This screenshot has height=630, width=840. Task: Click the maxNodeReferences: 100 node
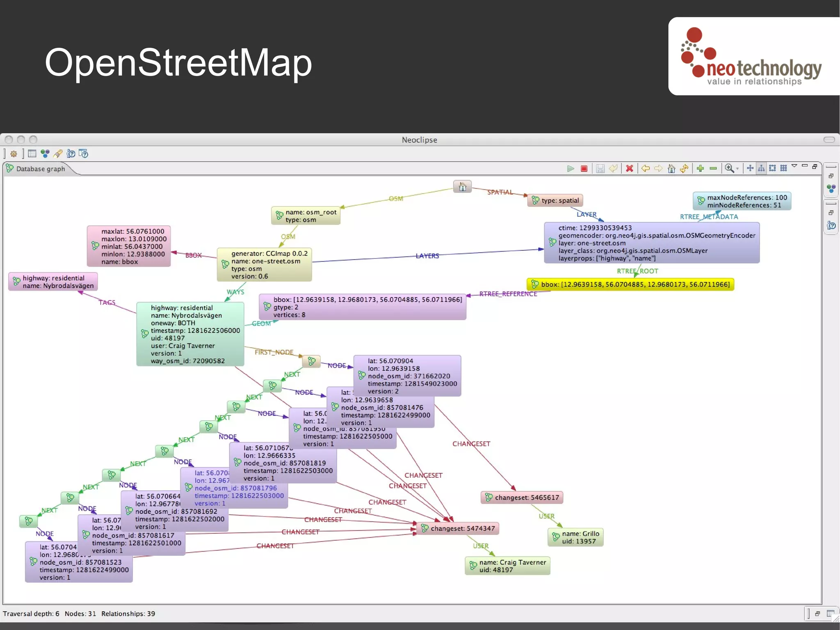coord(742,201)
